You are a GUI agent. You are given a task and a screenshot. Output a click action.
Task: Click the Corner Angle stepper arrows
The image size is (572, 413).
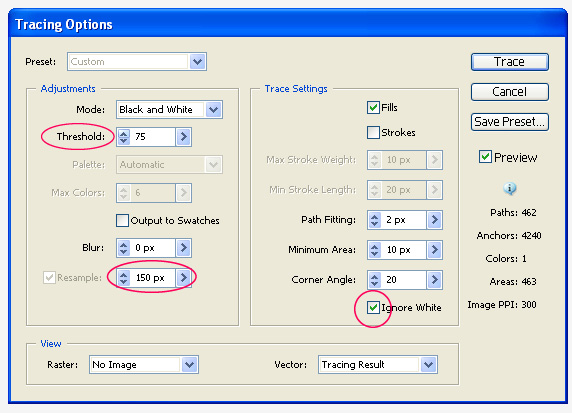point(375,280)
